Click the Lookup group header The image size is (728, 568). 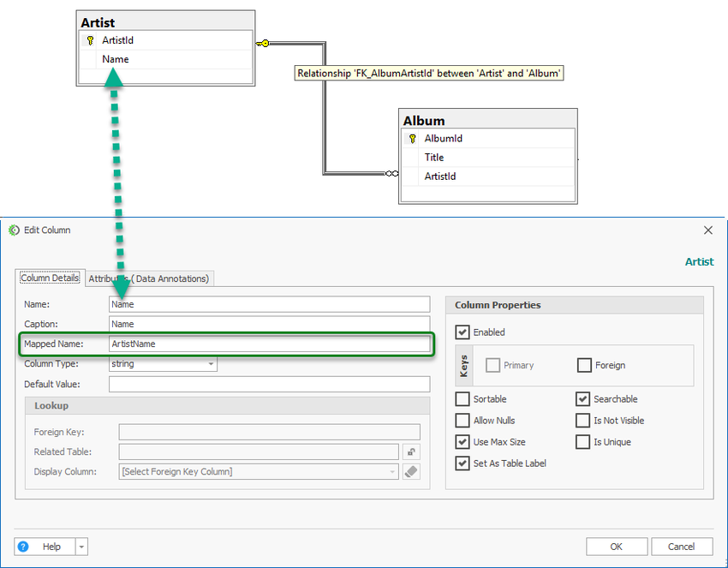(x=228, y=406)
